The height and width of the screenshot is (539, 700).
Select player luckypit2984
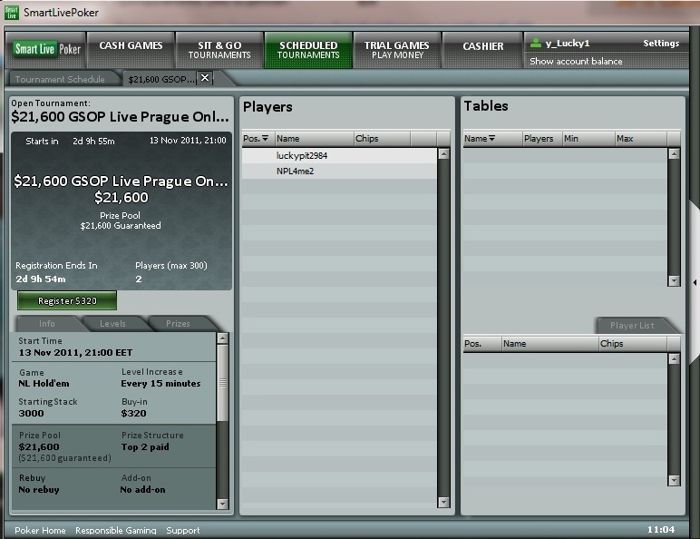click(339, 155)
